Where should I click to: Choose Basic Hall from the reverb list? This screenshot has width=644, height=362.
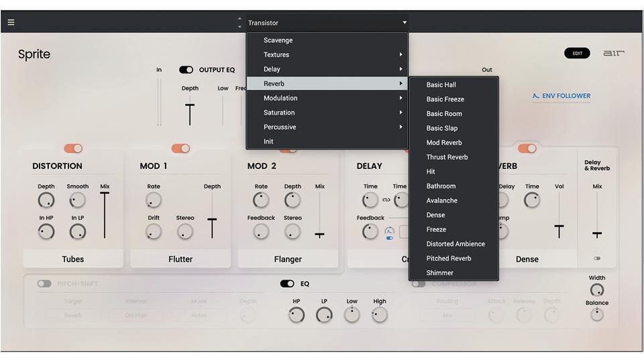(x=441, y=84)
